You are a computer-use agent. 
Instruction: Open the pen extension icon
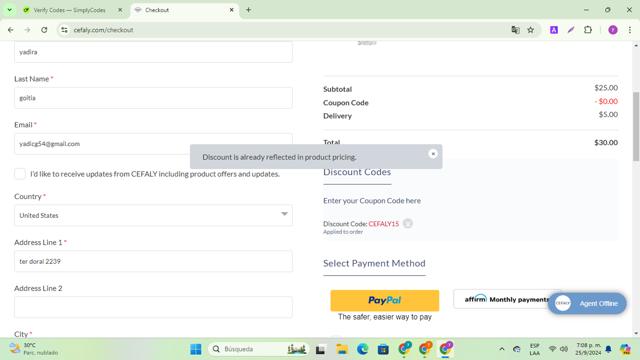pyautogui.click(x=571, y=30)
